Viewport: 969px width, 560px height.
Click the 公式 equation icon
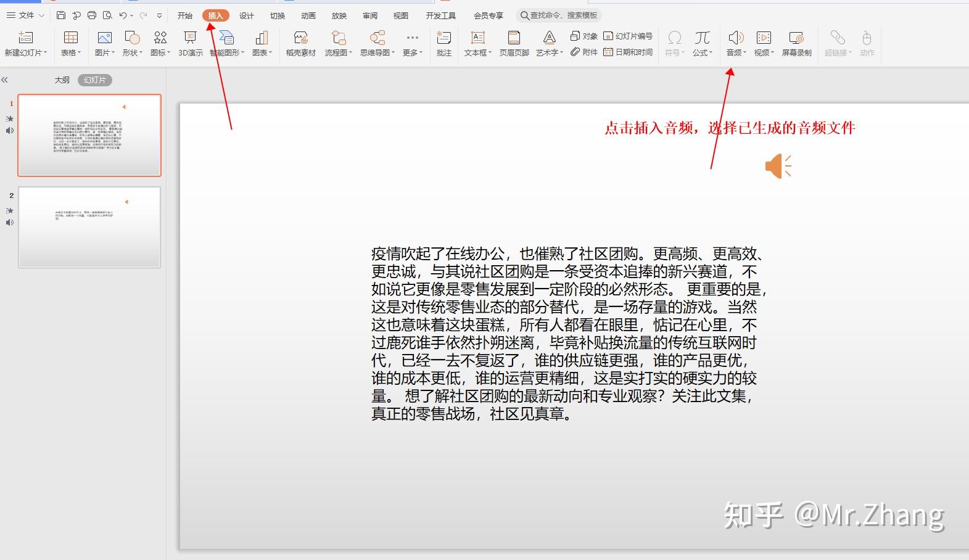coord(702,38)
